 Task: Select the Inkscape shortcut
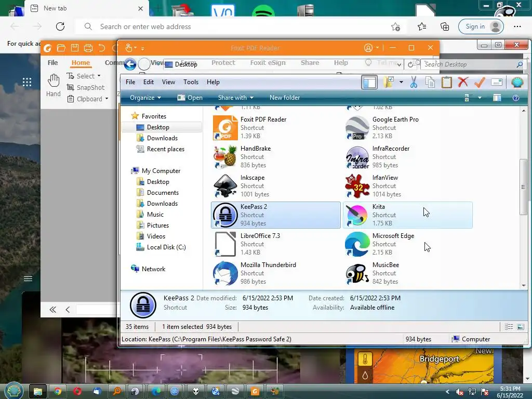click(x=275, y=186)
